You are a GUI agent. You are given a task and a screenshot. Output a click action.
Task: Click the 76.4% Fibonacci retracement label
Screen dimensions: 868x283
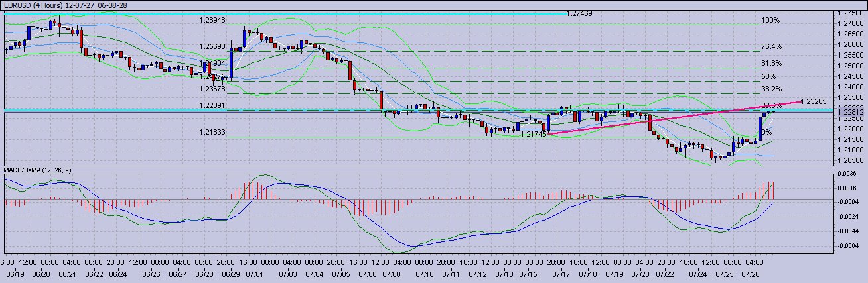click(x=771, y=47)
